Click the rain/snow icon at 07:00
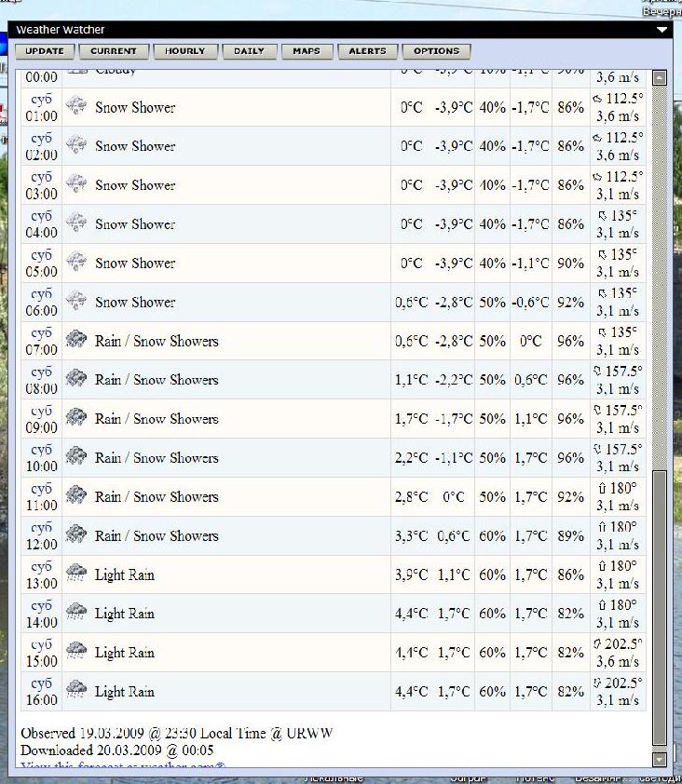The image size is (682, 784). coord(76,340)
